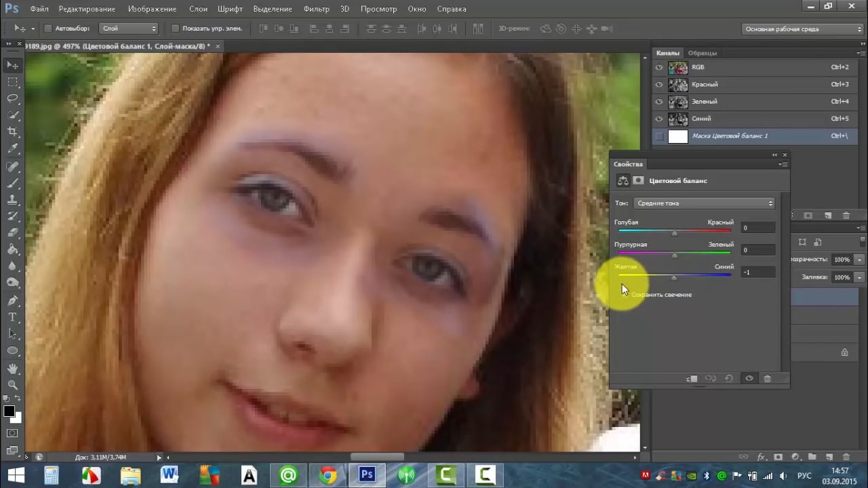Collapse the Properties panel with double arrows
The image size is (868, 488).
pos(774,155)
